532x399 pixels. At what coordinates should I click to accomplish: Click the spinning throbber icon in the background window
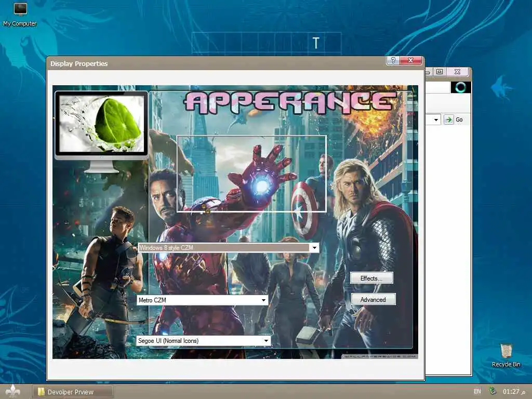point(461,87)
